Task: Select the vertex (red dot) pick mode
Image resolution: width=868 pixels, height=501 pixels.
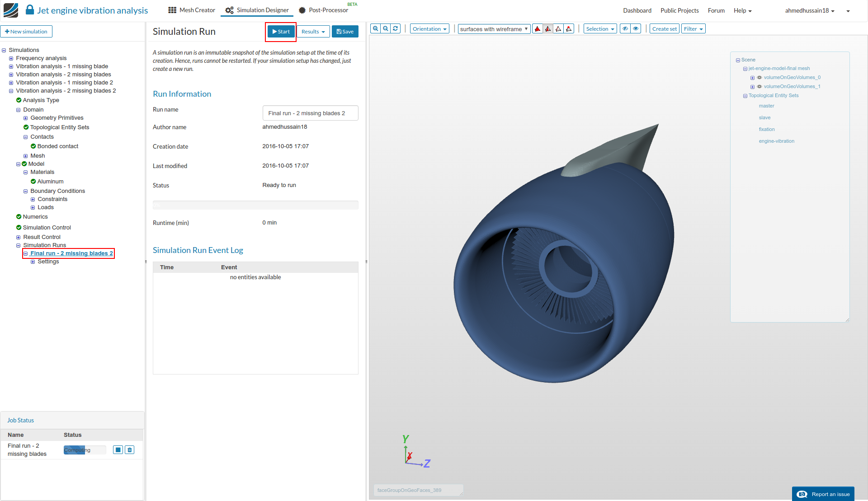Action: (569, 29)
